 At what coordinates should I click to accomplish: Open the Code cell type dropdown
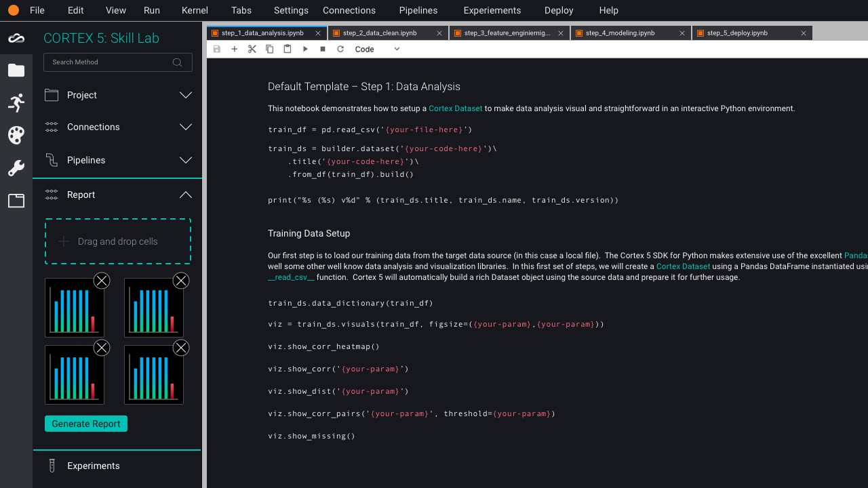[378, 49]
